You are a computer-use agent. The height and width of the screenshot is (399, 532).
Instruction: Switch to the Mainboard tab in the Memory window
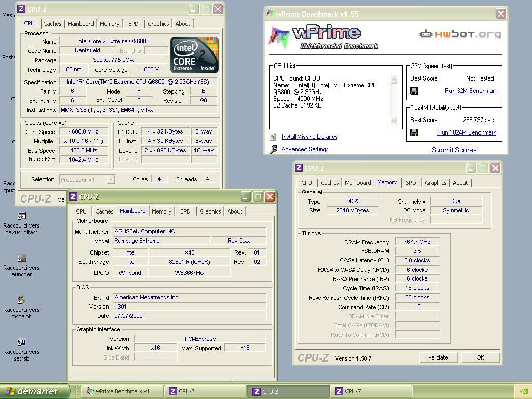click(358, 183)
